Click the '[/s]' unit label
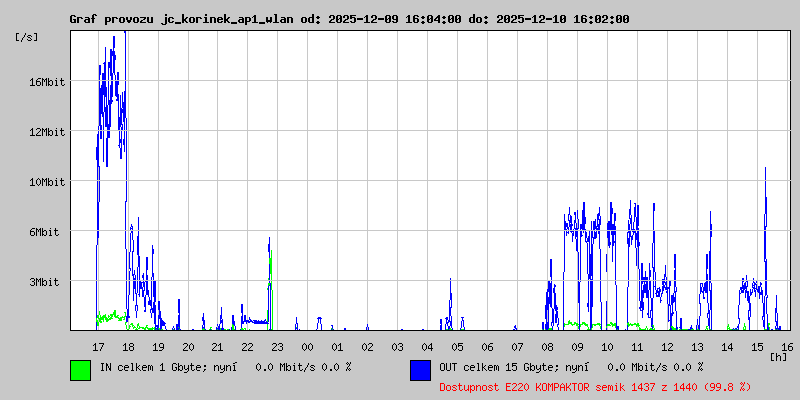The width and height of the screenshot is (800, 400). (x=27, y=37)
